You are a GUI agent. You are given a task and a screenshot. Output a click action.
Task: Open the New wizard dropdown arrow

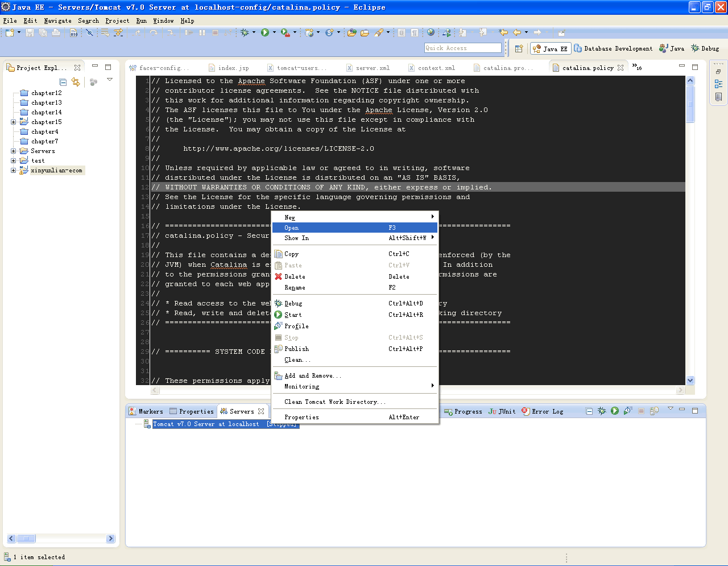[x=19, y=32]
